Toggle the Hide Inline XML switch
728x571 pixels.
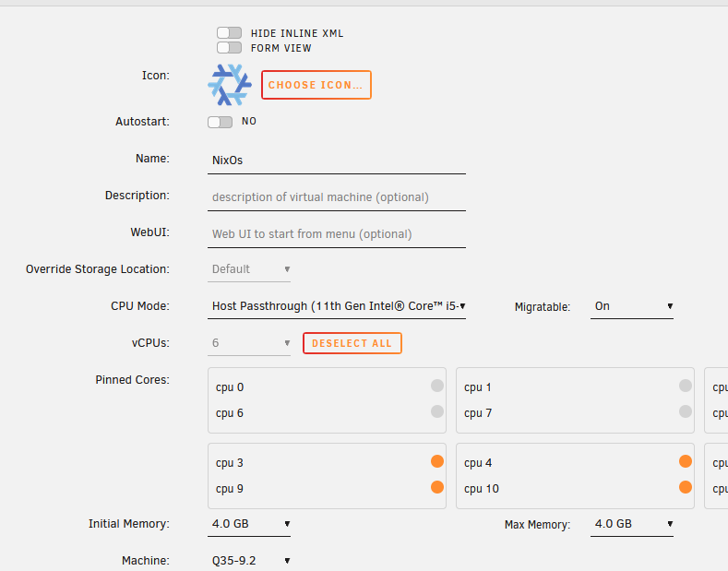230,33
